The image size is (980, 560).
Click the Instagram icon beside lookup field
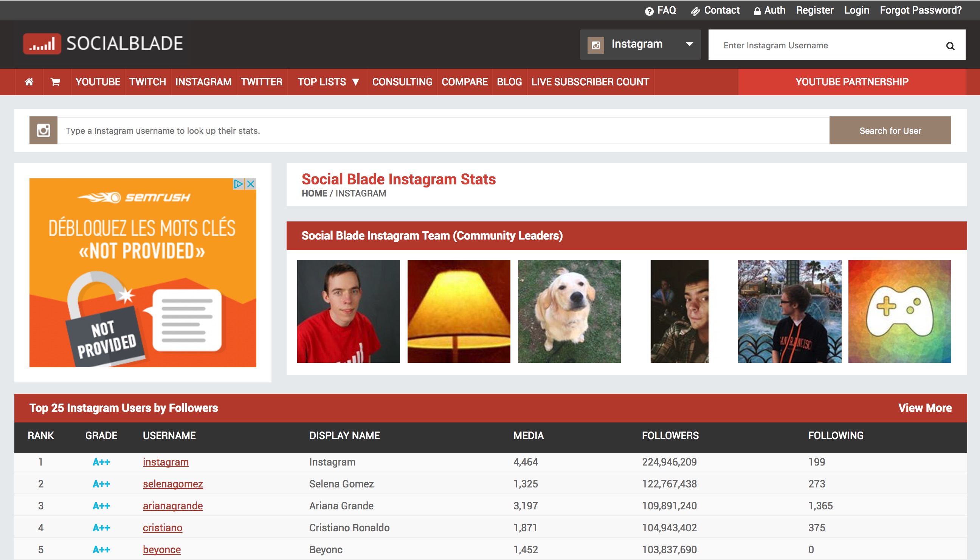pos(43,131)
